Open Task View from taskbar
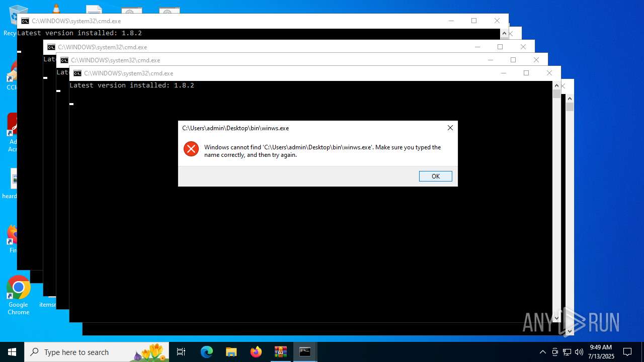The image size is (644, 362). pos(181,352)
